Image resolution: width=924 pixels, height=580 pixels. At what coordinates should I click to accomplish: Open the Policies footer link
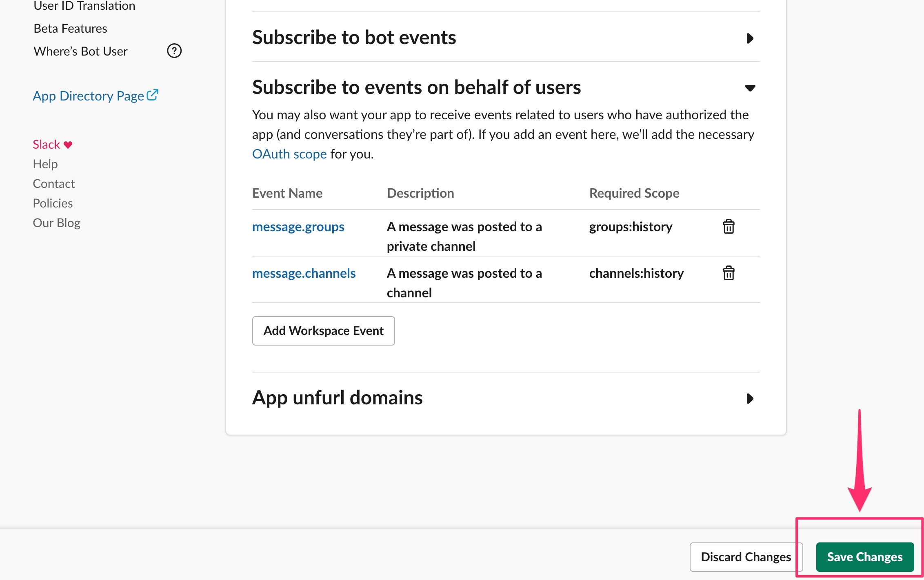53,203
